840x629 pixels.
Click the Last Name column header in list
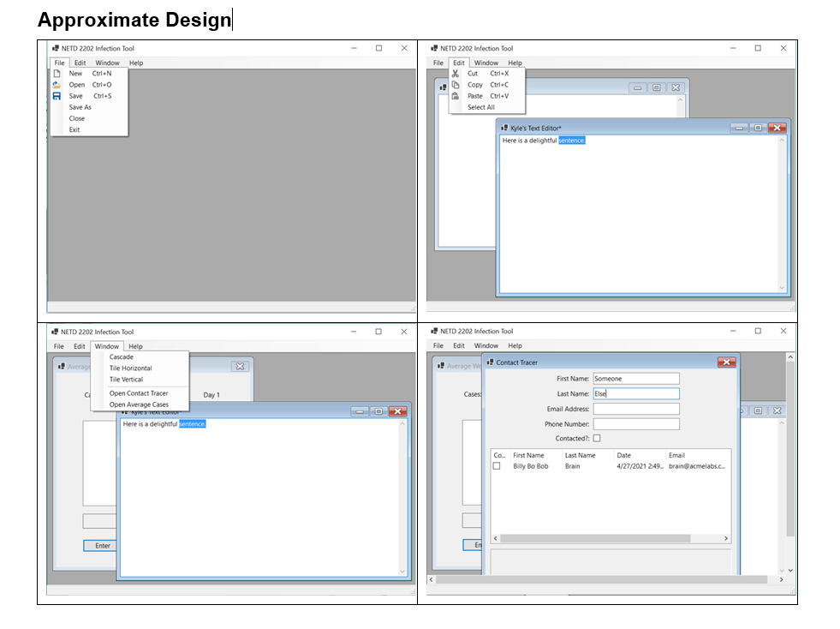click(x=581, y=455)
